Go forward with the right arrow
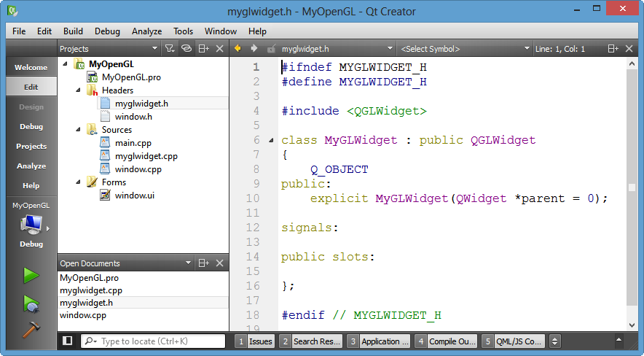Screen dimensions: 644x356 (x=254, y=48)
